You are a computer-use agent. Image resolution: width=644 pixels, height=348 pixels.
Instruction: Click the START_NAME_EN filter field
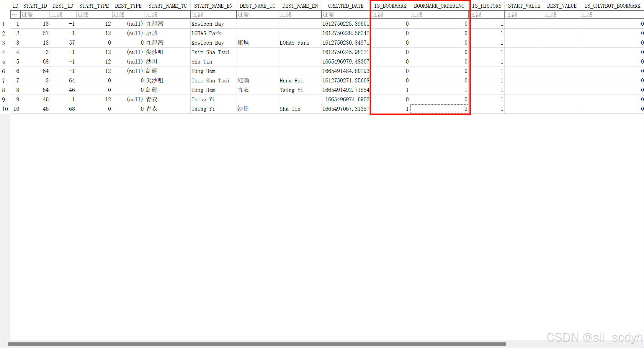point(213,14)
